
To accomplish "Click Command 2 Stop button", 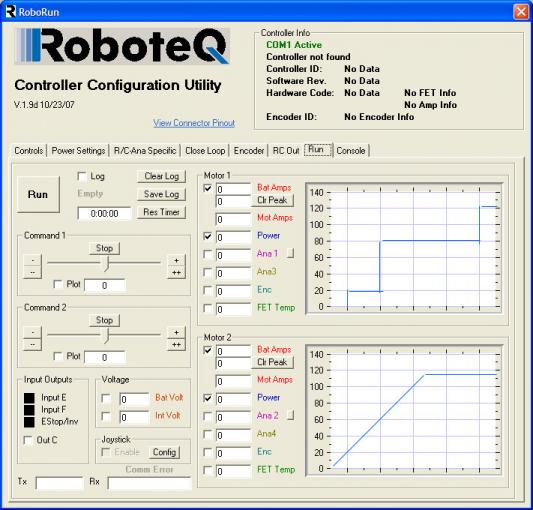I will (104, 320).
